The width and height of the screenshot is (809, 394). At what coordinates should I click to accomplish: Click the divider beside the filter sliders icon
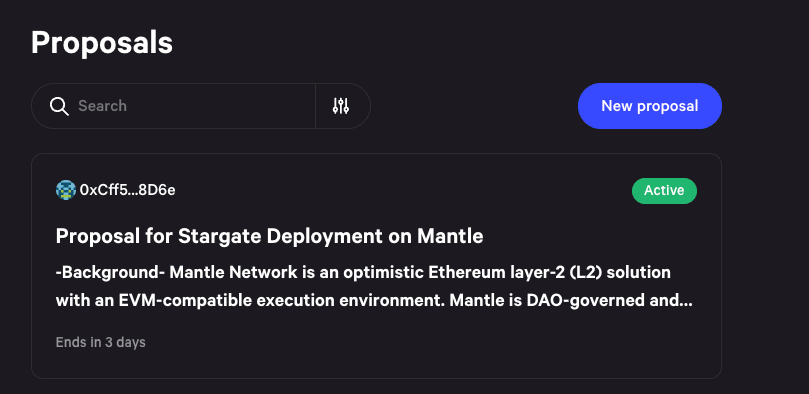315,106
